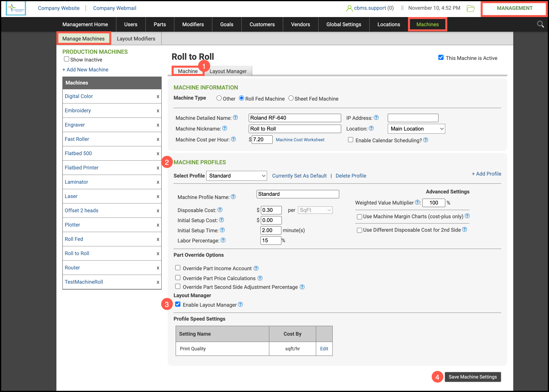This screenshot has height=392, width=549.
Task: Click help icon beside Disposable Cost
Action: pos(220,210)
